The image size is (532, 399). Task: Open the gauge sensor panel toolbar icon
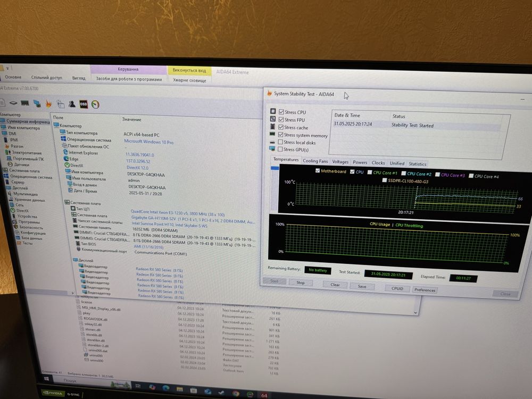click(95, 104)
